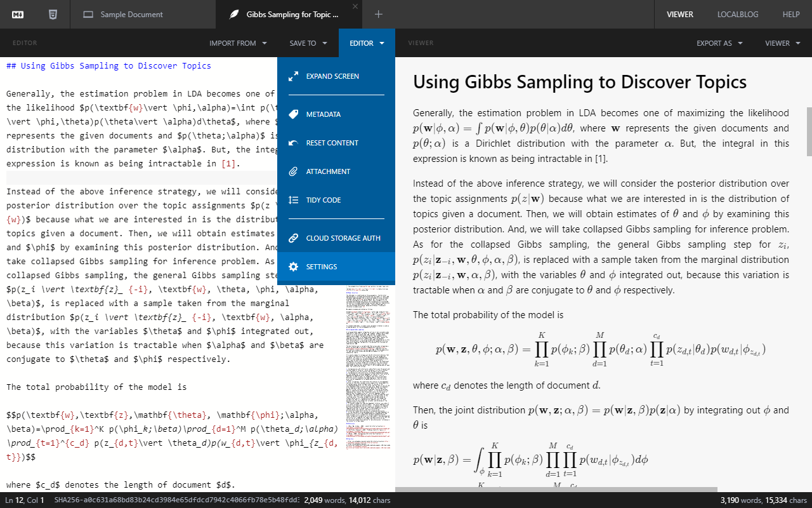Close the Gibbs Sampling tab

[x=355, y=6]
